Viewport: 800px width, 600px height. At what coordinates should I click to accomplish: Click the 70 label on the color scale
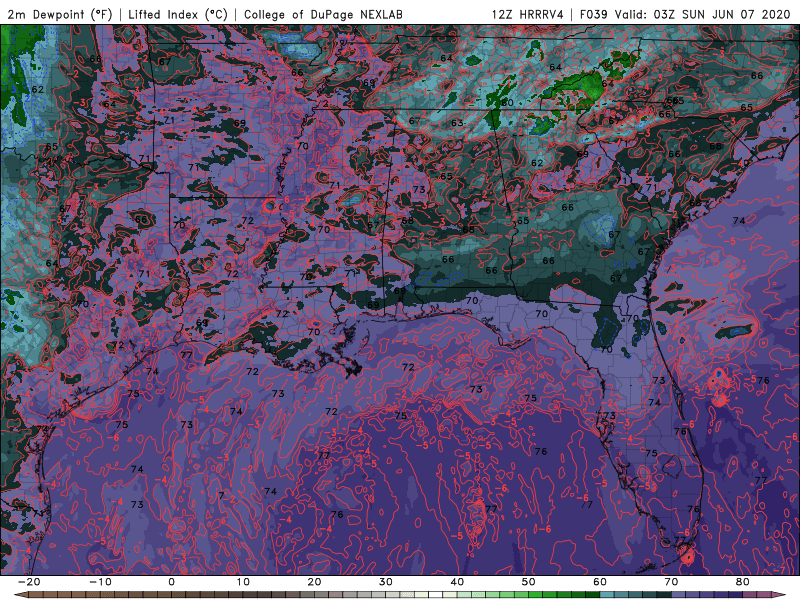(671, 582)
